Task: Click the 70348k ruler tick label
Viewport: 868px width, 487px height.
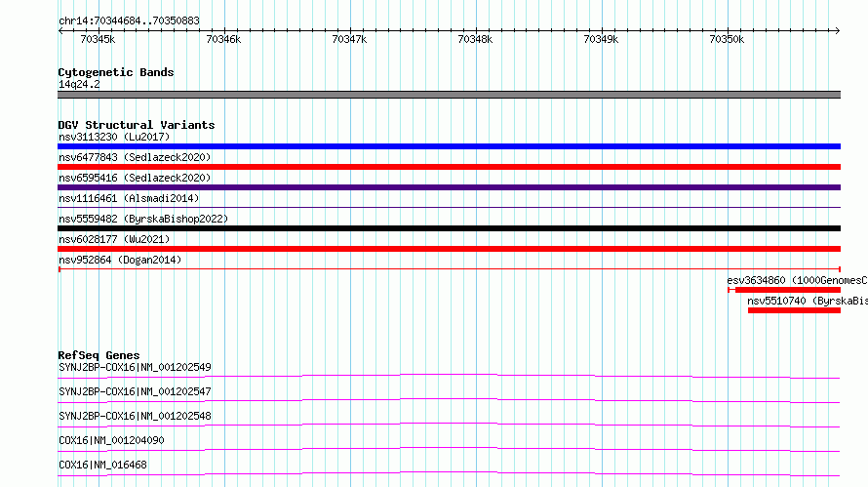Action: [475, 39]
